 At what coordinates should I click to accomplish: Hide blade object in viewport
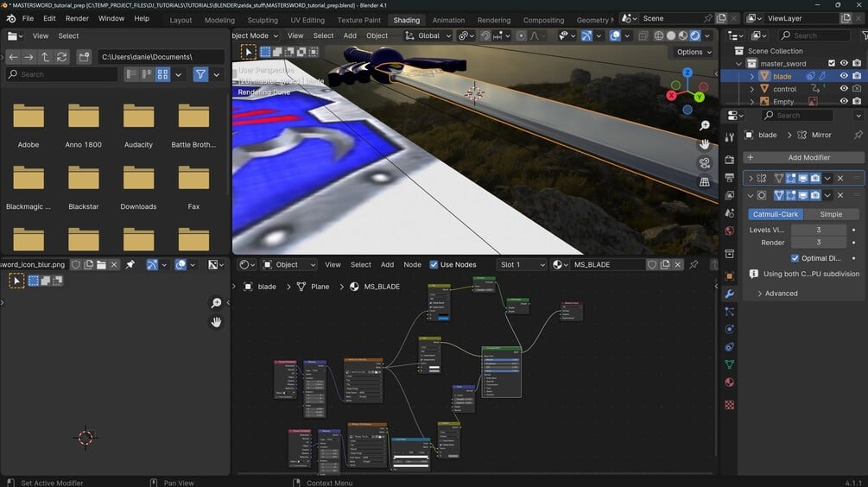point(844,76)
